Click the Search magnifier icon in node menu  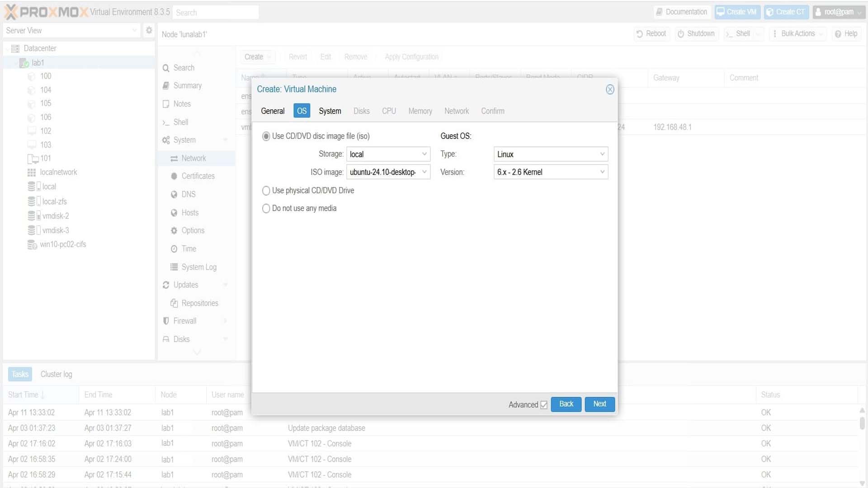(x=166, y=68)
